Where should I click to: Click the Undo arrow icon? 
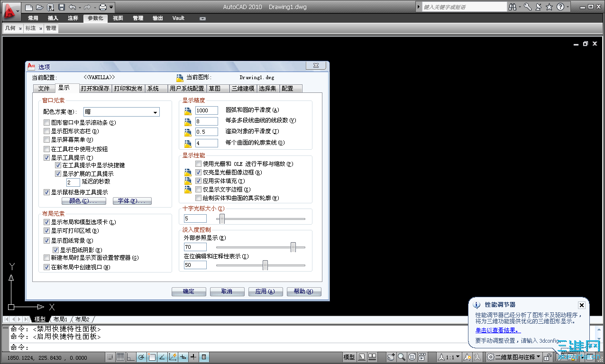click(x=72, y=7)
